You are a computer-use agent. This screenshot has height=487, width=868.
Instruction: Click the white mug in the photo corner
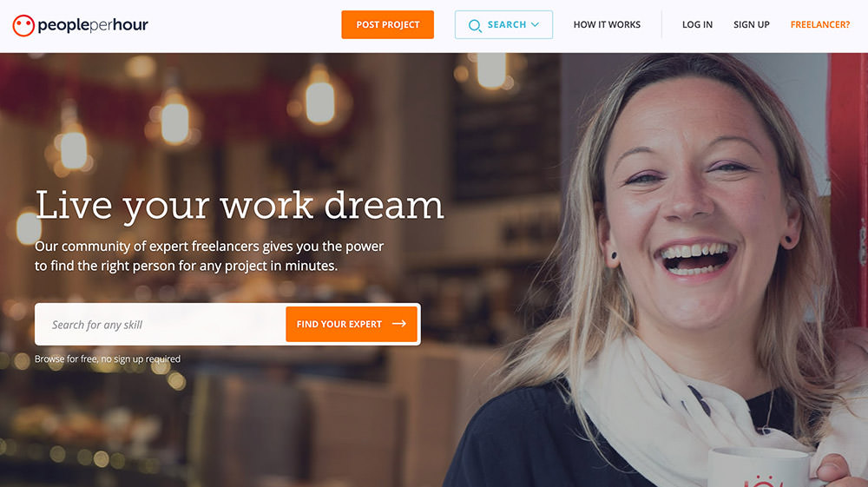coord(761,469)
